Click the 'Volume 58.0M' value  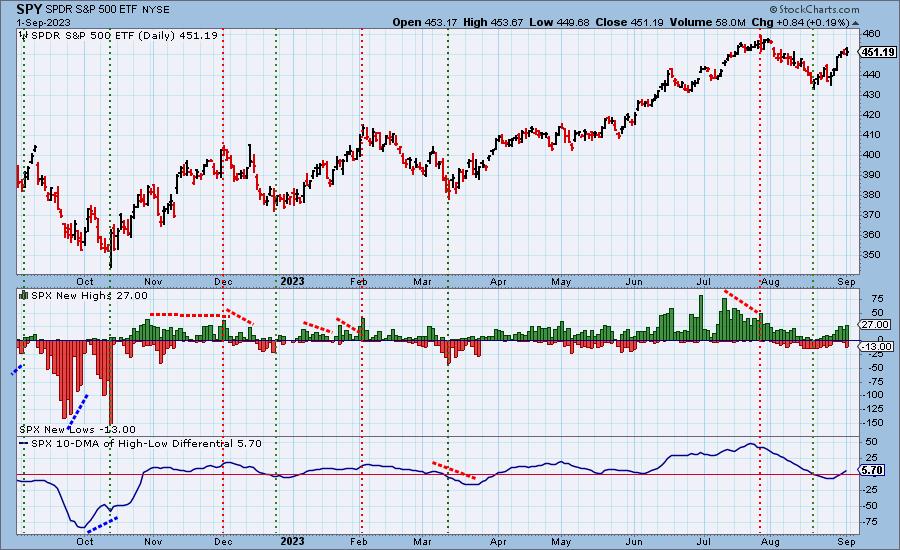point(707,22)
